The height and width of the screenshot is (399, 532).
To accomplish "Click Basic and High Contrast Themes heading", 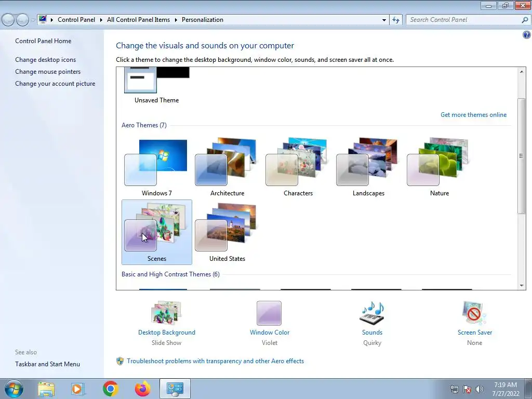I will (x=170, y=274).
